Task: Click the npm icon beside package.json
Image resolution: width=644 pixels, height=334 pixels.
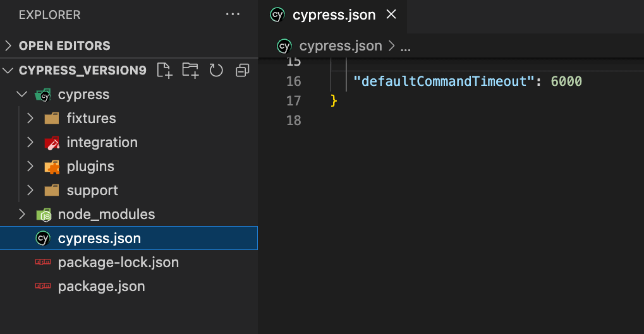Action: (x=43, y=286)
